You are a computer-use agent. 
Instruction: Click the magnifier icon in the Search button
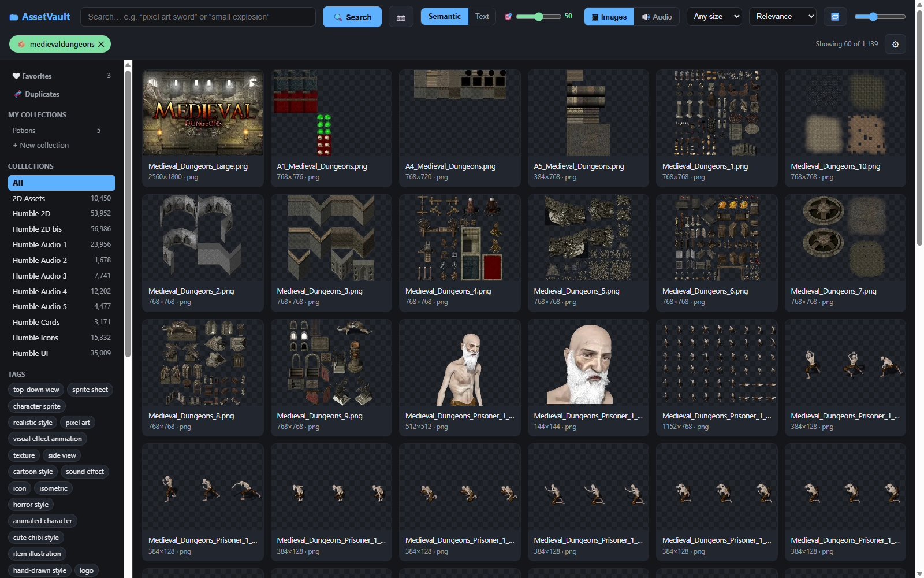click(x=338, y=17)
